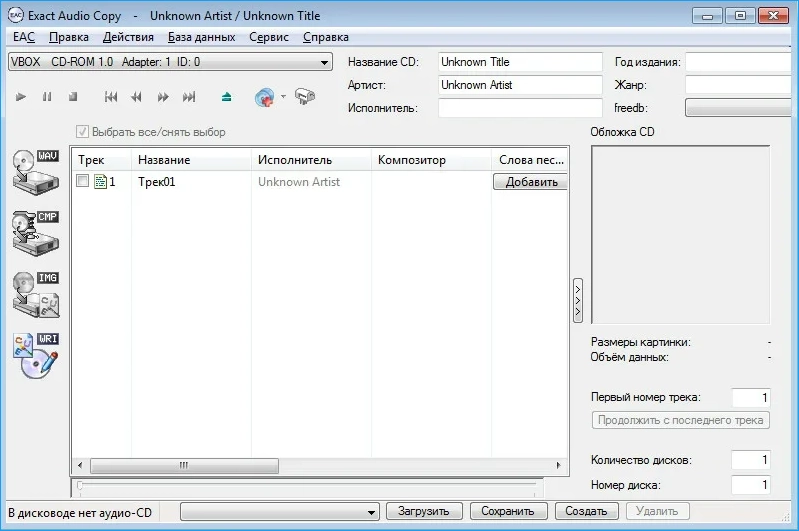Viewport: 799px width, 531px height.
Task: Fast forward the current track
Action: pos(163,97)
